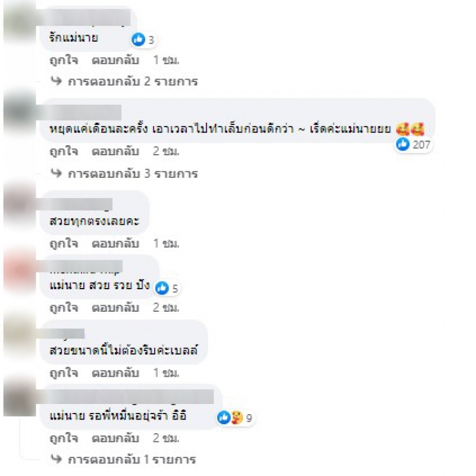This screenshot has width=476, height=476.
Task: Click the like reaction icon showing 5
Action: tap(162, 288)
